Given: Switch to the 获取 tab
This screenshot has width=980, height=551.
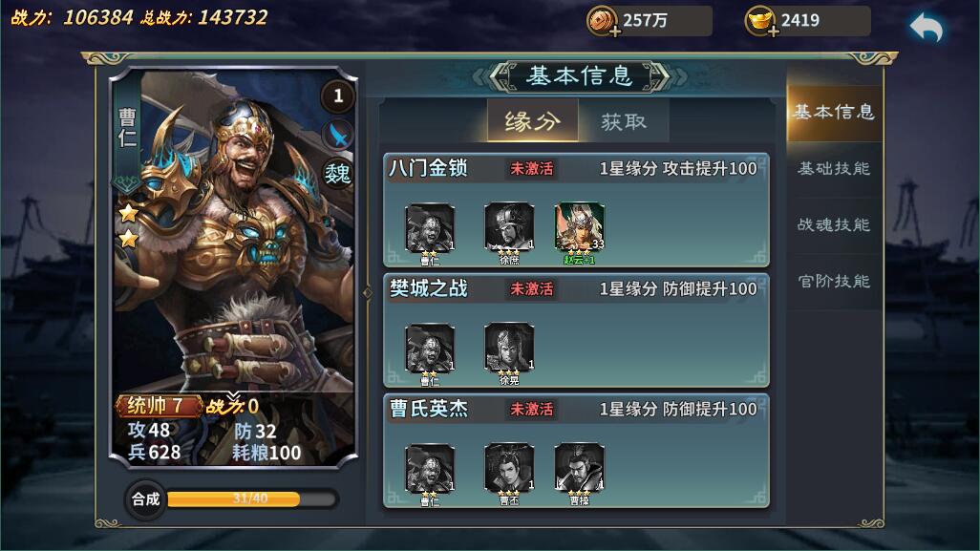Looking at the screenshot, I should [624, 121].
